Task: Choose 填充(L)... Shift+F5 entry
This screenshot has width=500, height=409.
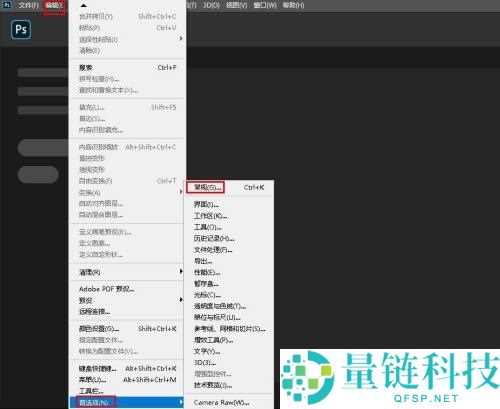Action: tap(127, 107)
